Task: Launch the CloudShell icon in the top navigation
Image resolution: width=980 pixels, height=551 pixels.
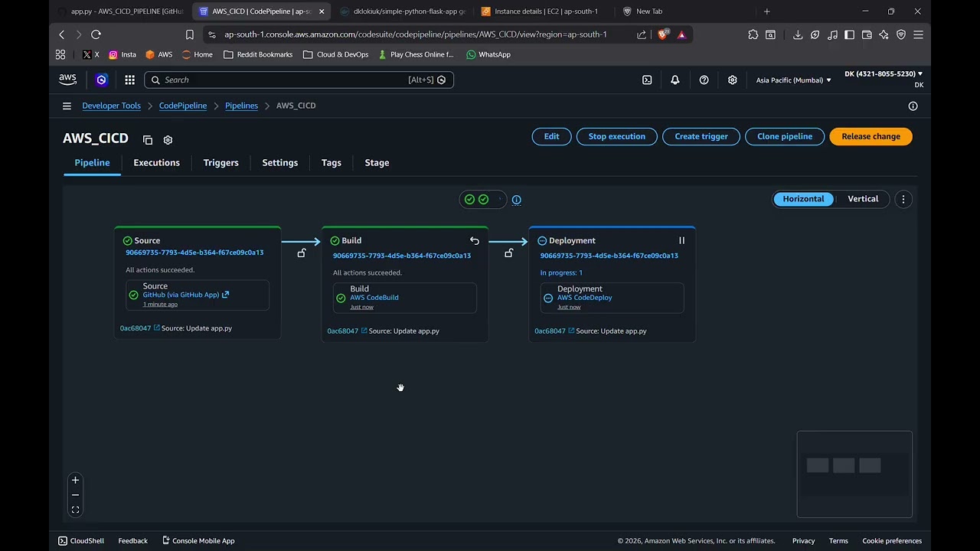Action: click(x=647, y=80)
